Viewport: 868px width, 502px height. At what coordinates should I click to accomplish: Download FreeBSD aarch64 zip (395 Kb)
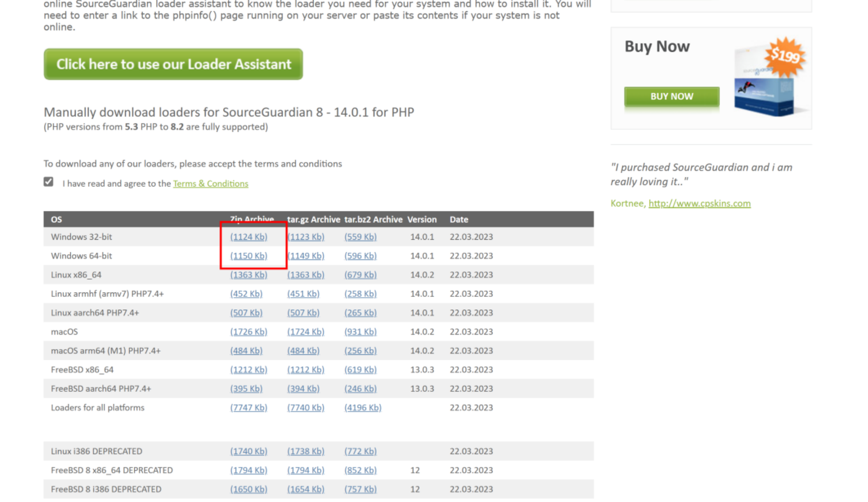point(246,389)
